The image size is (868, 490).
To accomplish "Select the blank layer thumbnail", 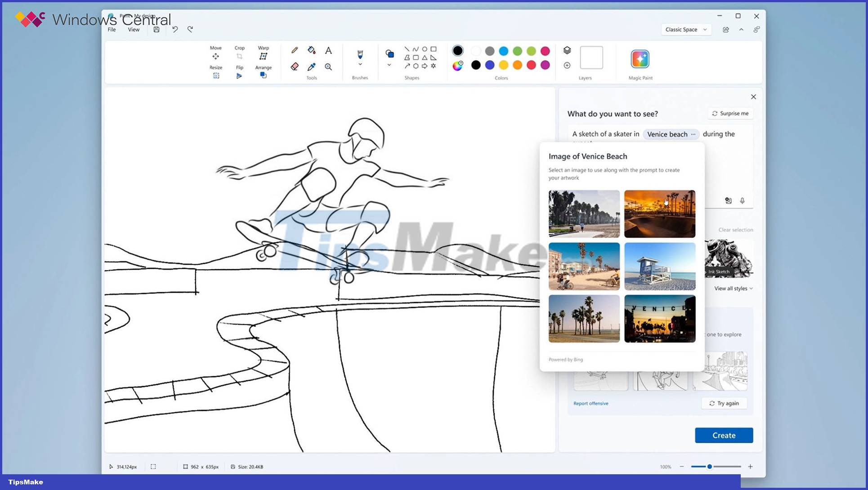I will click(x=591, y=58).
